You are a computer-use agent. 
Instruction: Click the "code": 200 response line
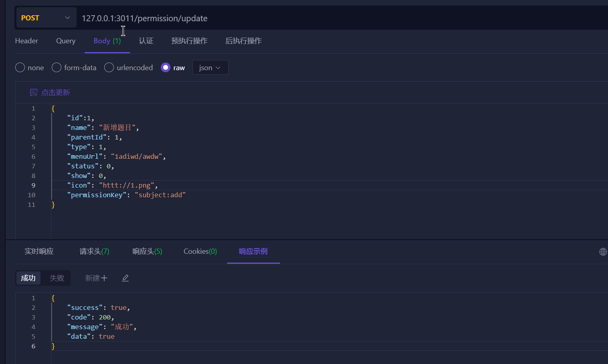click(91, 317)
